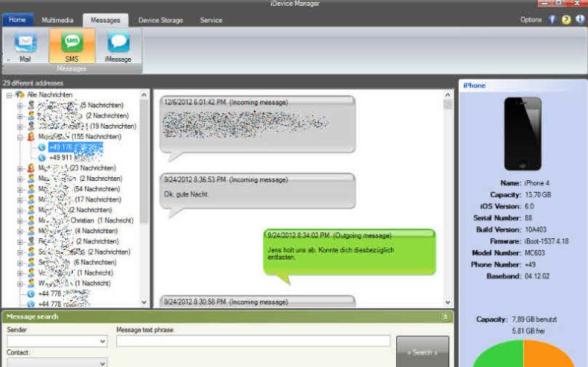
Task: Click the iPhone 4 device image
Action: (x=523, y=134)
